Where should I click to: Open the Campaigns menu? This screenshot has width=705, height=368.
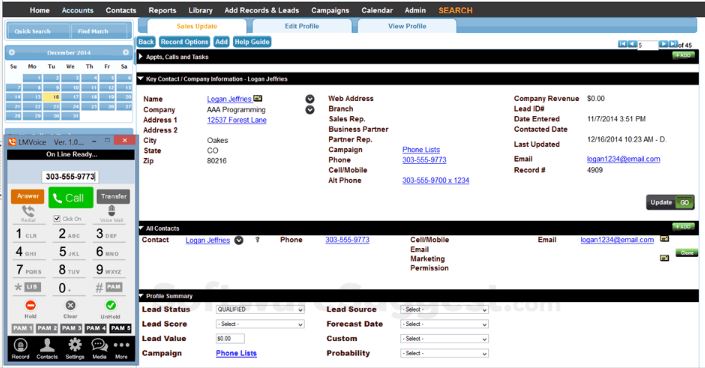pyautogui.click(x=330, y=10)
